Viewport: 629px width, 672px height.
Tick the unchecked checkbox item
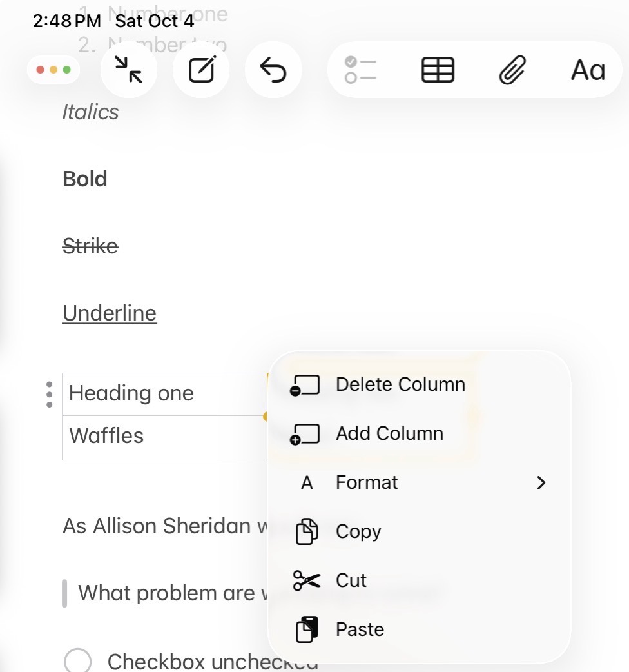point(77,662)
